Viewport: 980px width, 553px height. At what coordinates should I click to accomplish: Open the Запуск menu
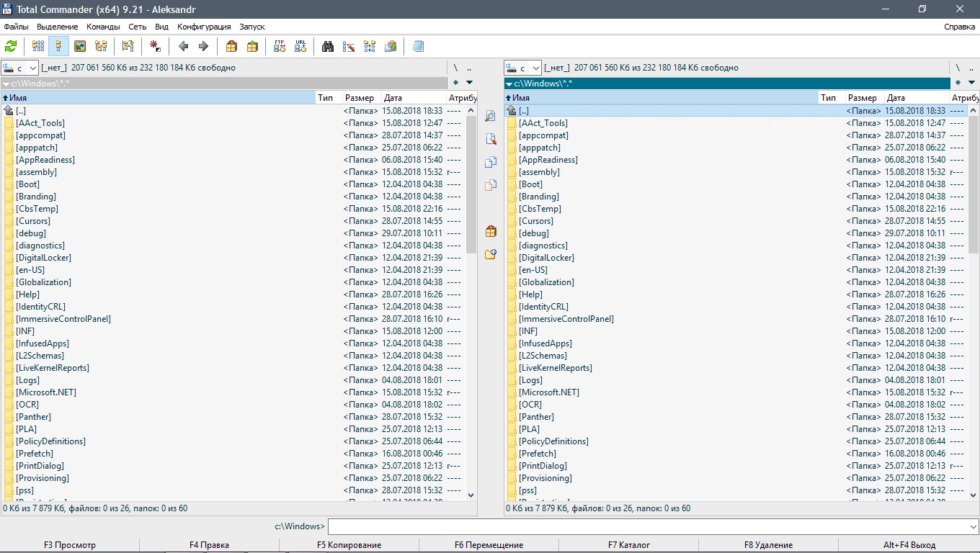[252, 27]
